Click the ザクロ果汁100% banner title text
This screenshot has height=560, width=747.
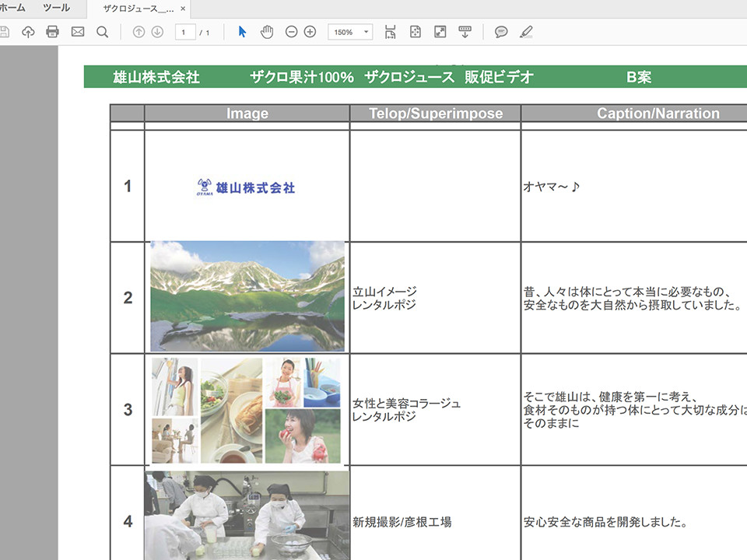click(x=302, y=77)
